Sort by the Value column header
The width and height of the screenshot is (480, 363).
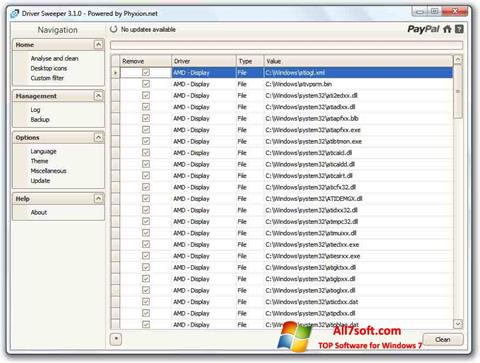pos(358,61)
